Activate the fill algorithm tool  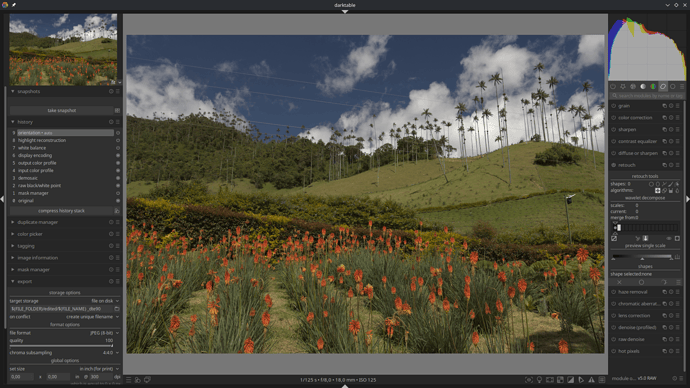[671, 190]
